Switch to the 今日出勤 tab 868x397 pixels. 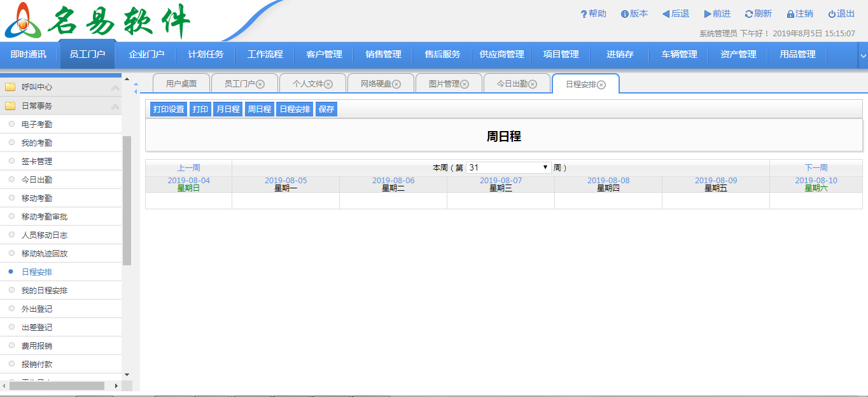tap(512, 83)
